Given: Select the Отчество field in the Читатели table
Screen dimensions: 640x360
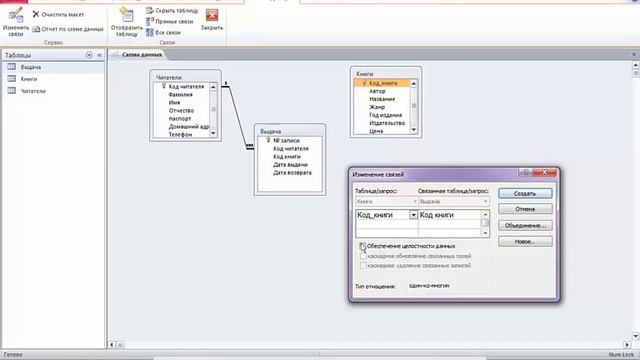Looking at the screenshot, I should [182, 111].
